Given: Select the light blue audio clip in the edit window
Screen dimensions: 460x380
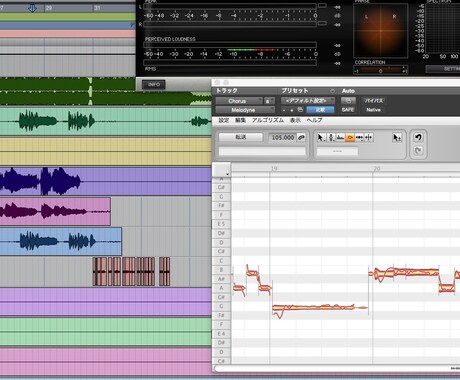Looking at the screenshot, I should [x=61, y=241].
